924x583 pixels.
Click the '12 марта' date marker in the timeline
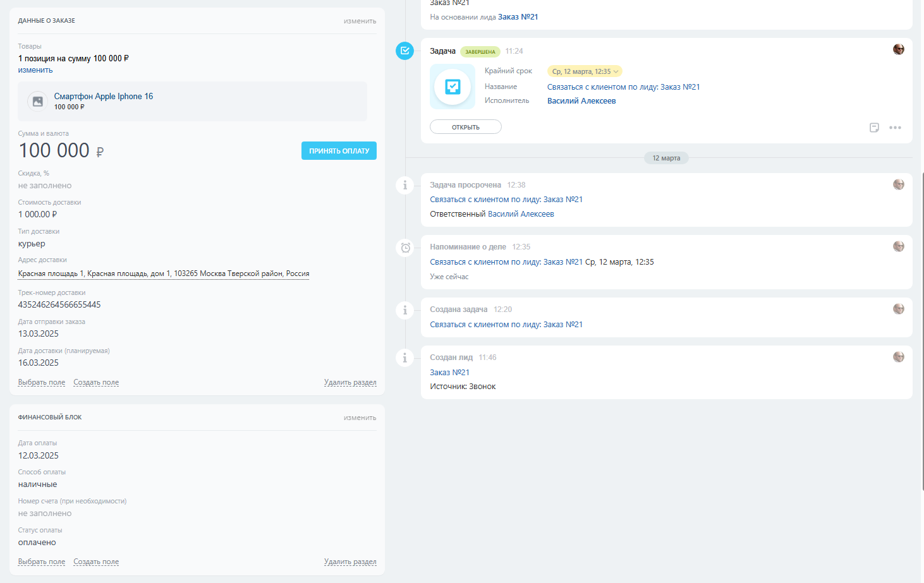[666, 158]
